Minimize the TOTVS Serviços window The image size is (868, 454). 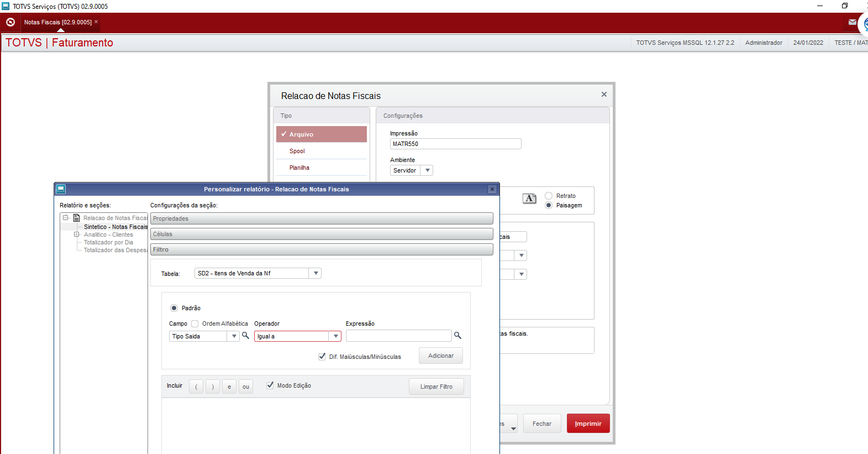(x=820, y=6)
